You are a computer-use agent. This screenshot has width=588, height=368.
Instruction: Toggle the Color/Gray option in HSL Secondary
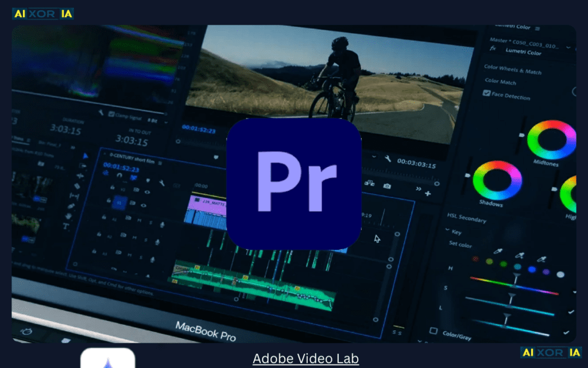(434, 331)
